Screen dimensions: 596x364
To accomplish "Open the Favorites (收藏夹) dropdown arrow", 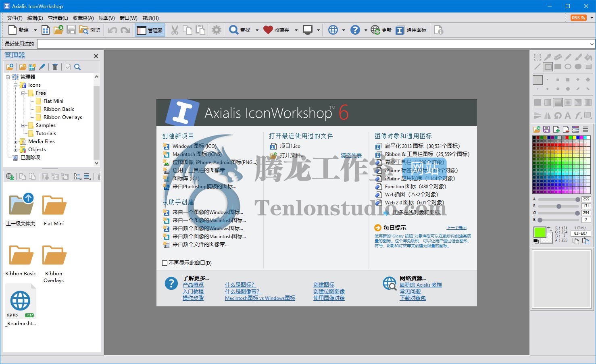I will point(296,30).
